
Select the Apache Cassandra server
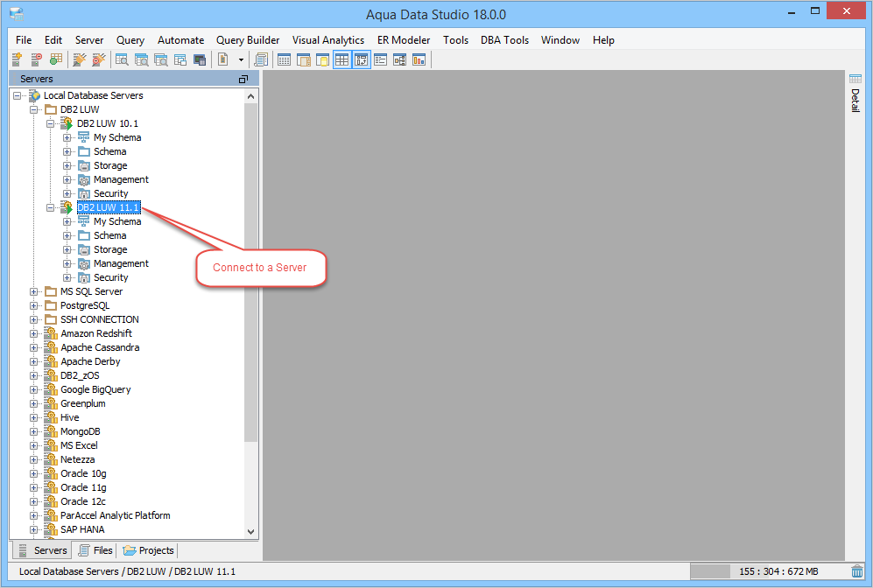click(100, 347)
